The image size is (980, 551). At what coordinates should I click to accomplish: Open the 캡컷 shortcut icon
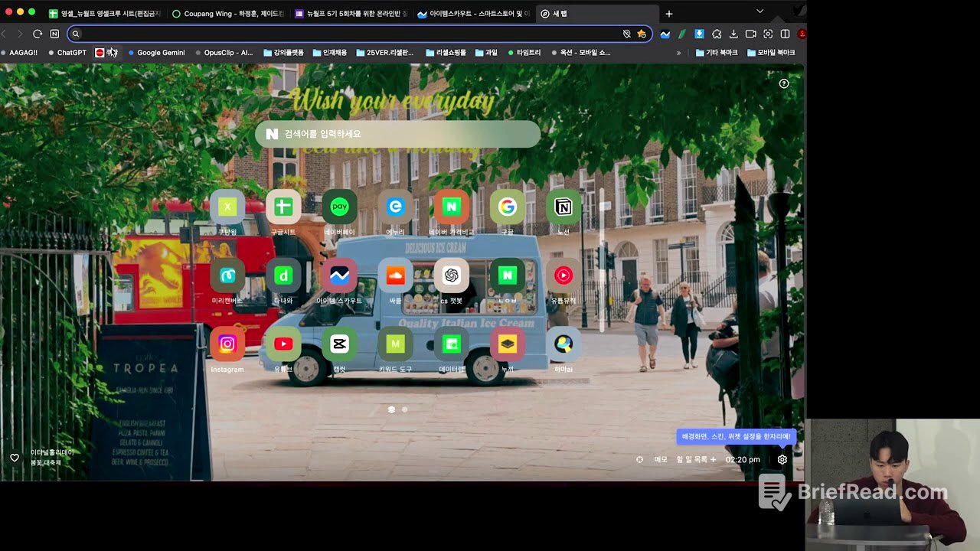(x=339, y=344)
